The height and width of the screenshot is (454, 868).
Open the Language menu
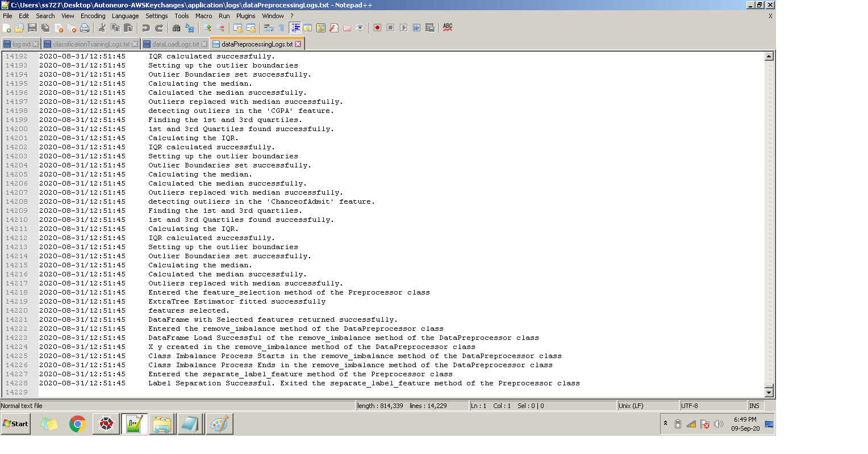coord(125,16)
